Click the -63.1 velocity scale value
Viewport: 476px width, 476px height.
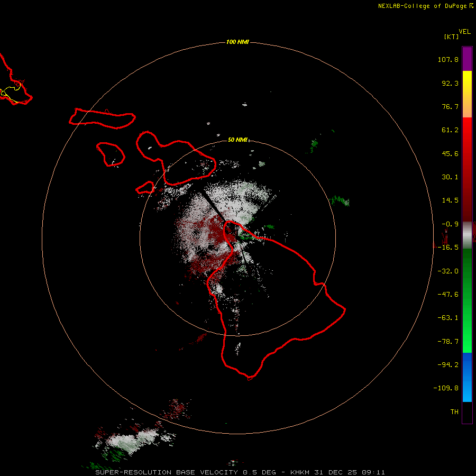448,318
